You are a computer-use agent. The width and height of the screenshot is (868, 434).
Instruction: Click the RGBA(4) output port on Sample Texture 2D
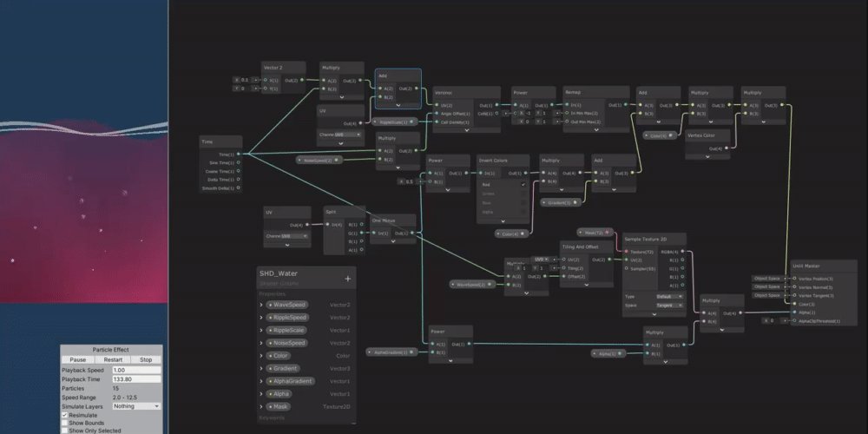click(683, 253)
